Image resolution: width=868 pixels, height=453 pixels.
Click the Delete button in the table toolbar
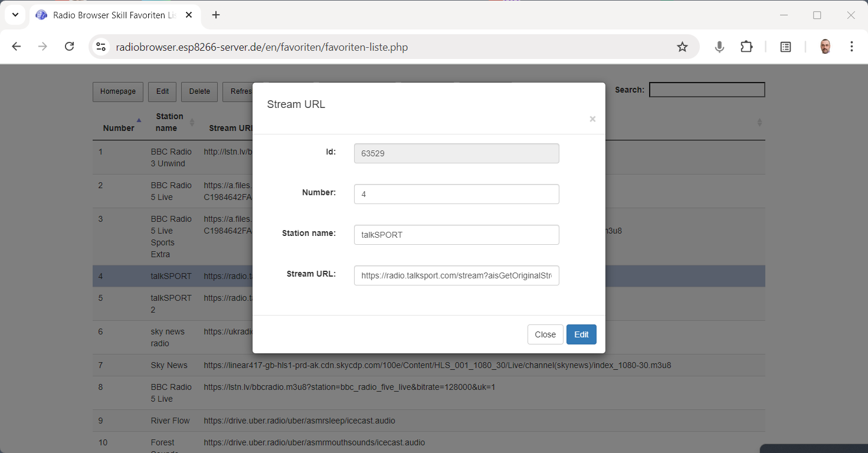click(x=199, y=91)
